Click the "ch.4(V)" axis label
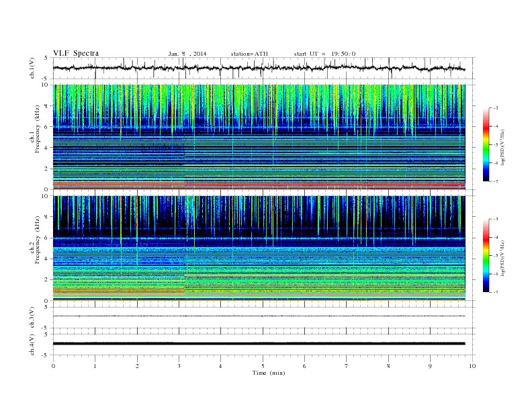This screenshot has width=532, height=411. [32, 345]
